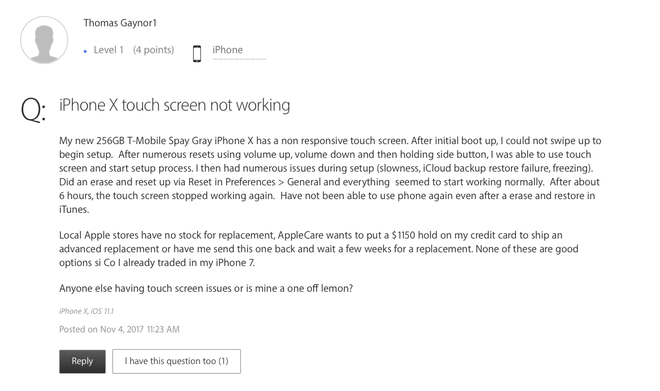Select the Level 1 label

(x=109, y=50)
